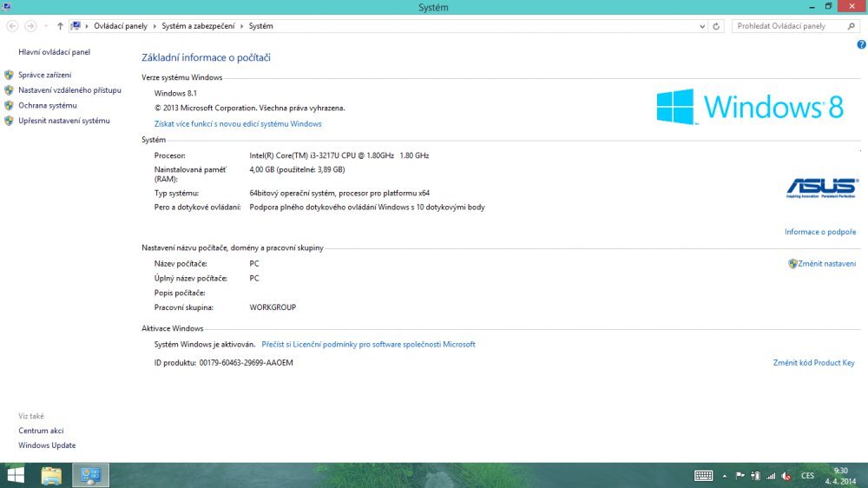Open 'Nastavení vzdáleného přístupu'
This screenshot has width=868, height=488.
click(69, 89)
